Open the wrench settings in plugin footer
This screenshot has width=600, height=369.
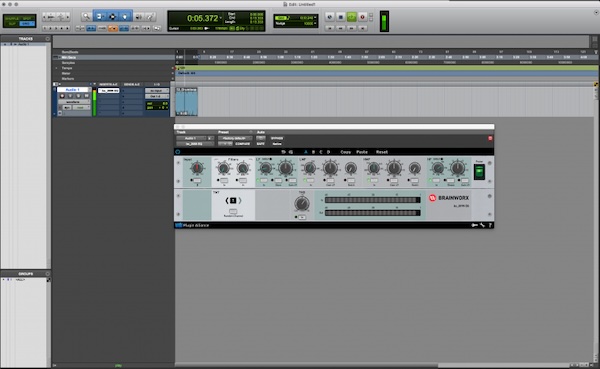[x=483, y=225]
